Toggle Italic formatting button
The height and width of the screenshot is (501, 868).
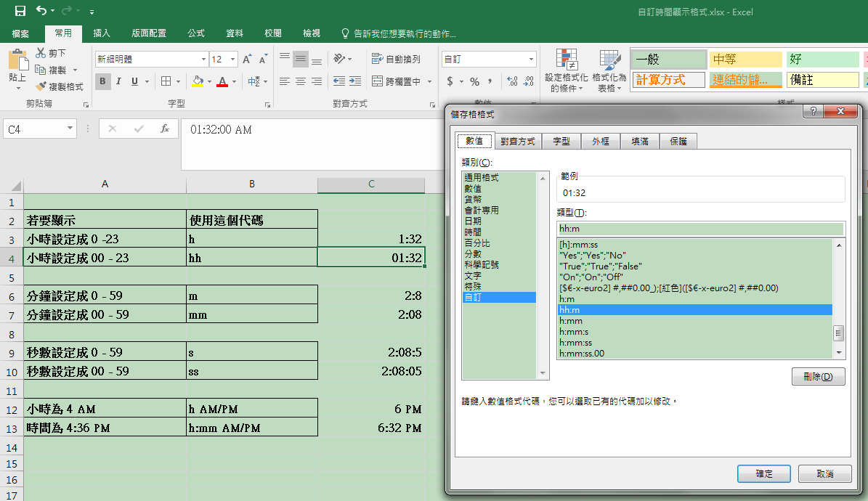(x=118, y=81)
